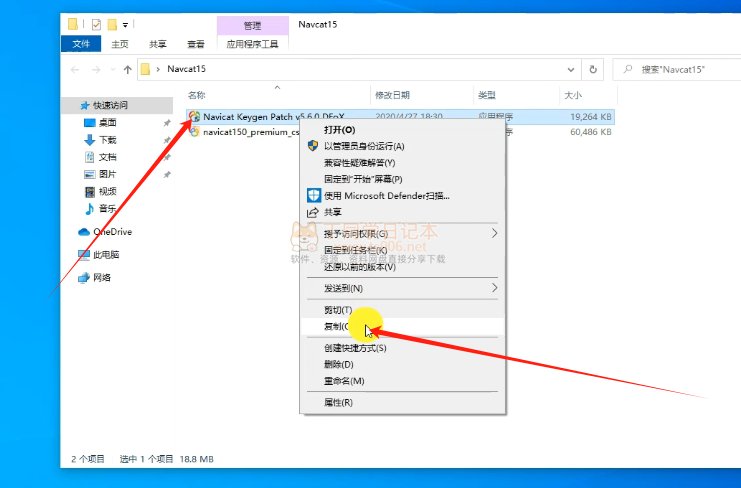
Task: Switch to the 主页 ribbon tab
Action: pyautogui.click(x=120, y=44)
